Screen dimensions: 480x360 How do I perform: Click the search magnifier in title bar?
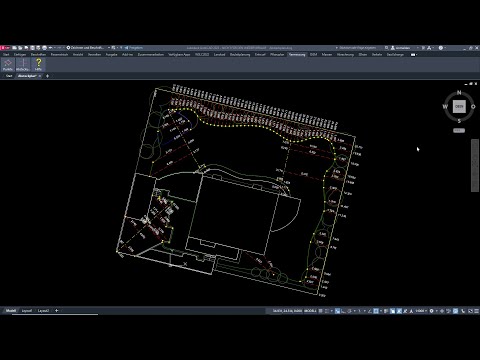(386, 48)
